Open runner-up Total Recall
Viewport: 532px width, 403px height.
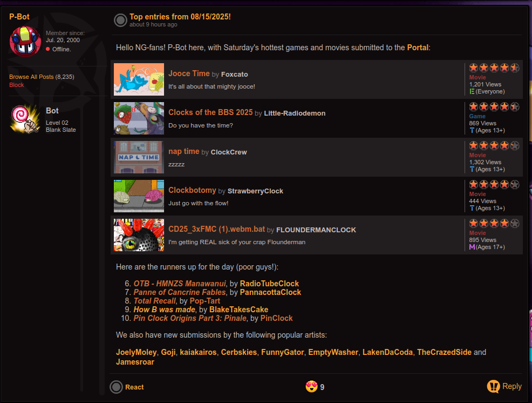coord(154,301)
